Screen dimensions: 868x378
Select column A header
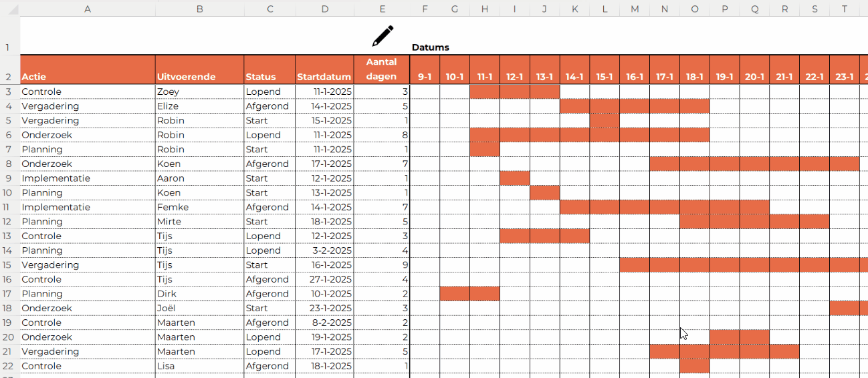pos(88,9)
